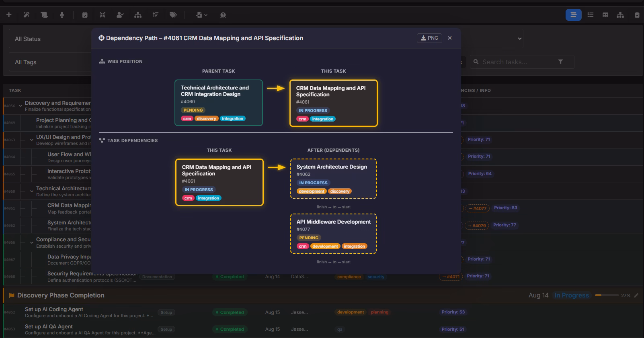Click WBS 'This Task' card #4061
Viewport: 644px width, 338px height.
click(334, 103)
